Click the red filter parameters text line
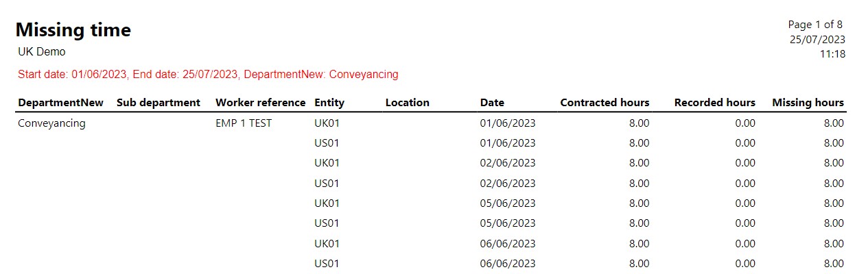 pos(208,74)
